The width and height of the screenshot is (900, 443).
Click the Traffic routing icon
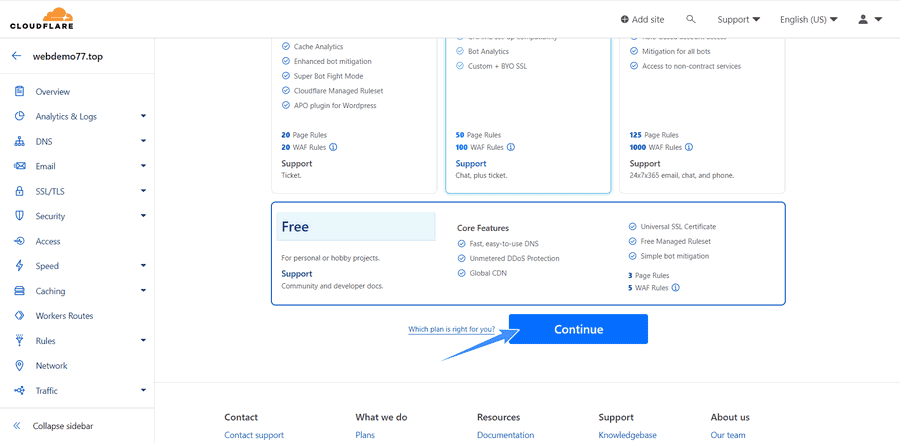pos(20,390)
